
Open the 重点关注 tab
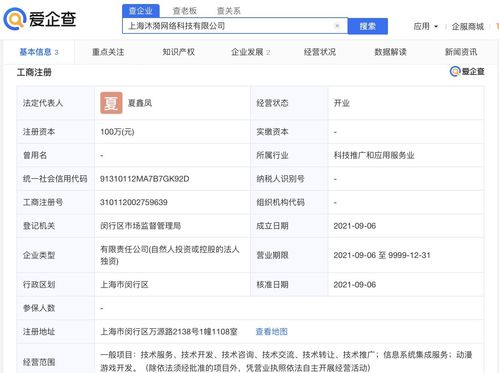[108, 52]
